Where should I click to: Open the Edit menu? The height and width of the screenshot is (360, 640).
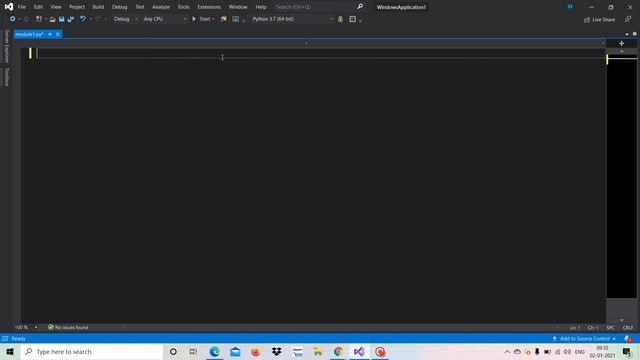click(38, 7)
